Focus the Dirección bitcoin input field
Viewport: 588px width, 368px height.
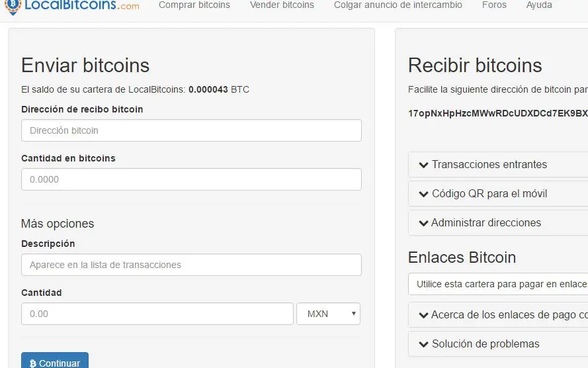191,130
